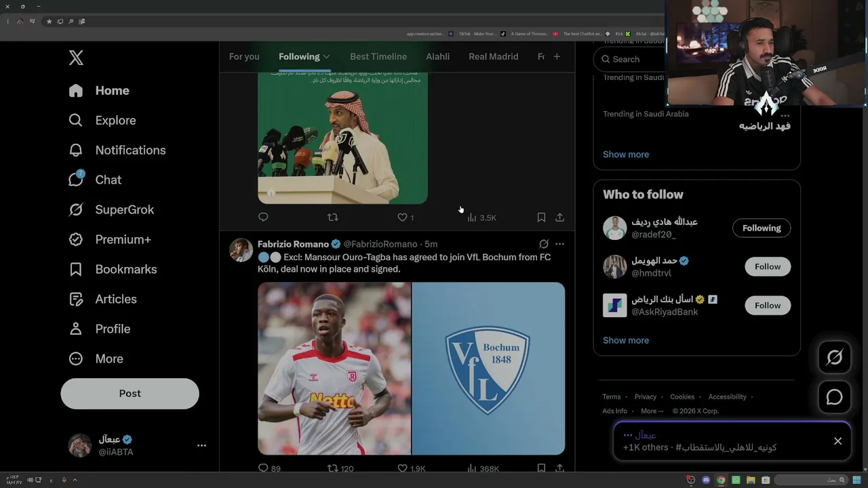
Task: Switch to the Real Madrid tab
Action: tap(493, 56)
